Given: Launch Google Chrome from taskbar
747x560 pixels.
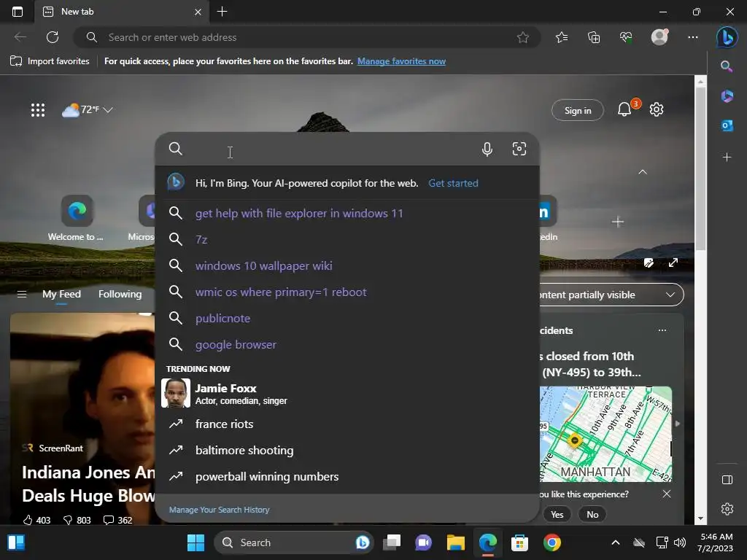Looking at the screenshot, I should click(551, 542).
